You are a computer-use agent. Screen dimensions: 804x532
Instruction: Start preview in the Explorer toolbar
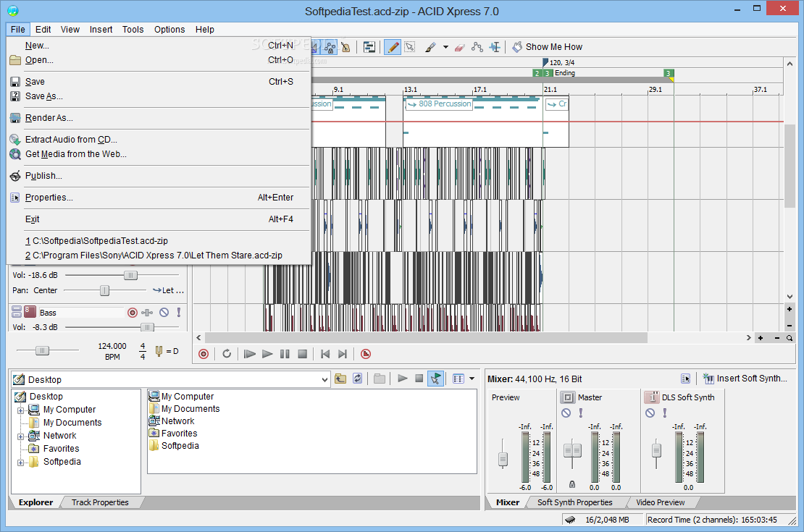click(x=403, y=379)
